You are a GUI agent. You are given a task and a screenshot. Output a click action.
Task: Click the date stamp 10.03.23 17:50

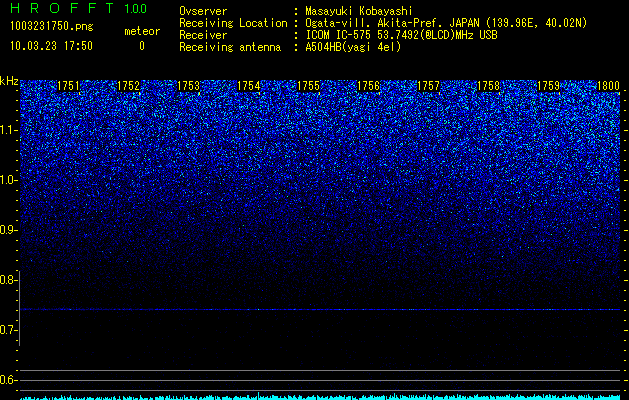(x=51, y=46)
